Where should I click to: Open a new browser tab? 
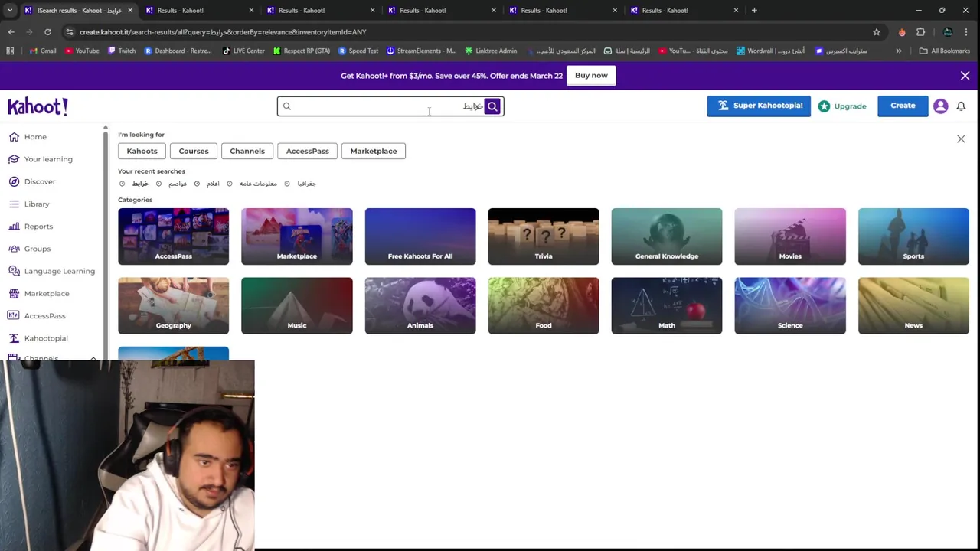(754, 10)
